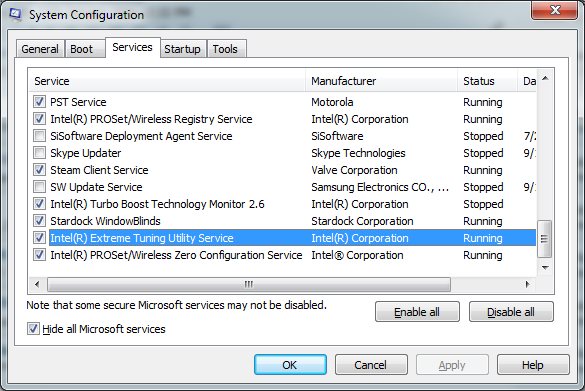Image resolution: width=585 pixels, height=391 pixels.
Task: Click the horizontal scrollbar thumb
Action: pos(249,284)
